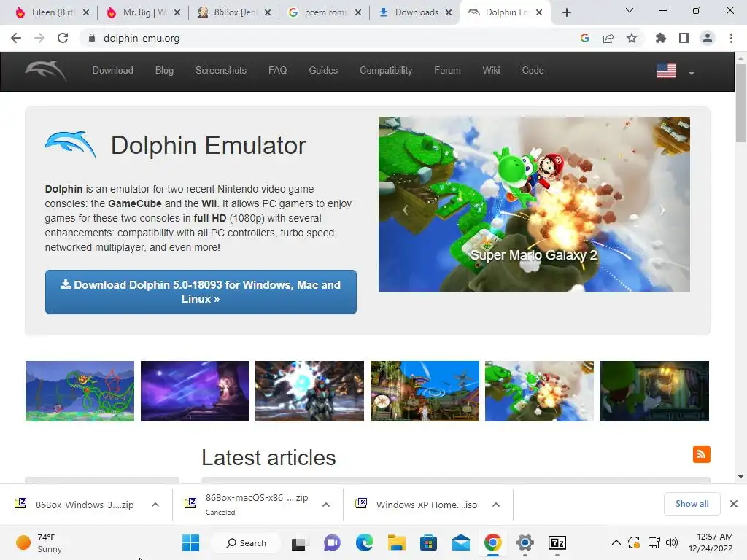Go to previous carousel slide arrow
The image size is (747, 560).
pyautogui.click(x=406, y=210)
